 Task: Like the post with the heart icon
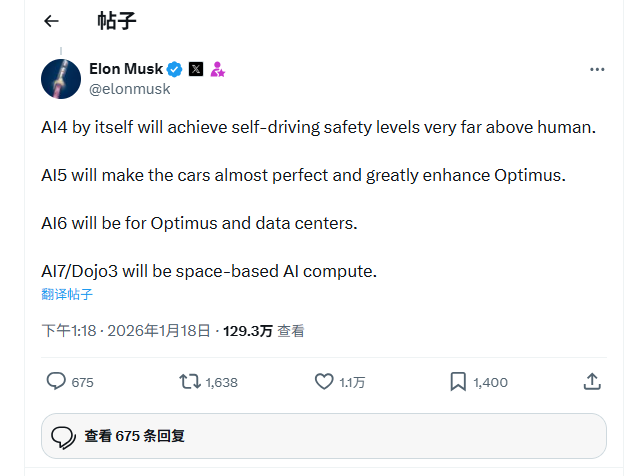[324, 381]
